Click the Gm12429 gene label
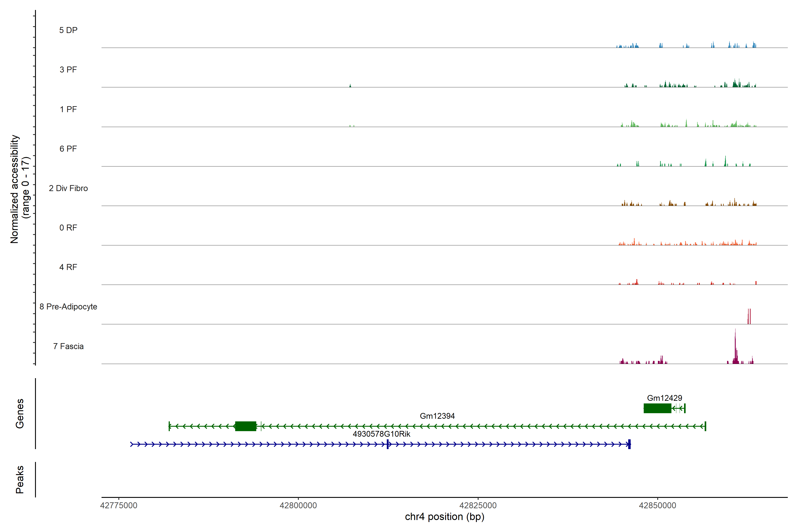Screen dimensions: 798x532 664,398
